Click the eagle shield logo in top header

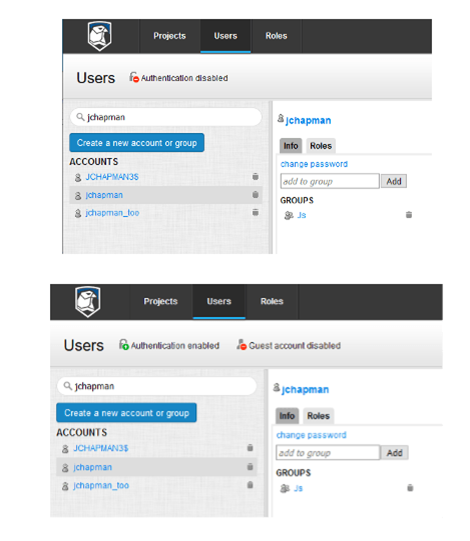point(99,36)
